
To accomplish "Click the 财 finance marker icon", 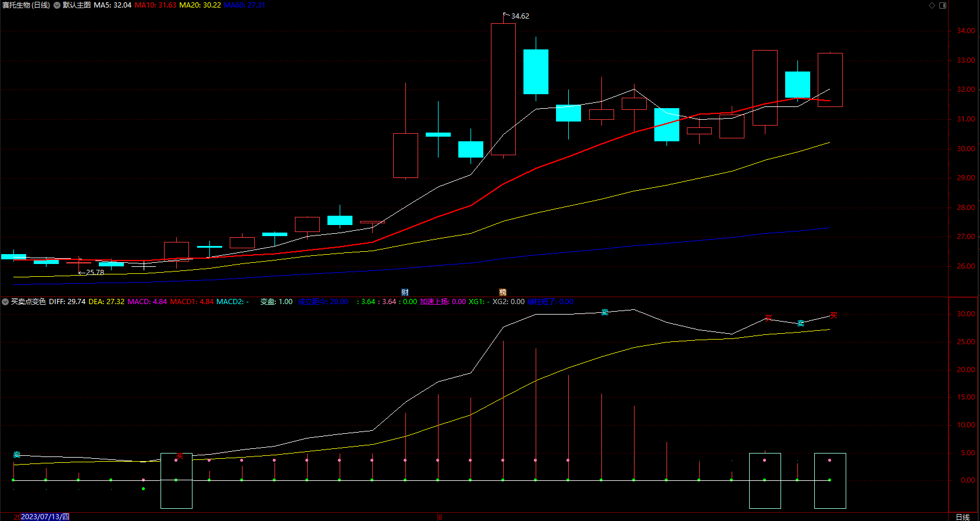I will click(x=405, y=292).
